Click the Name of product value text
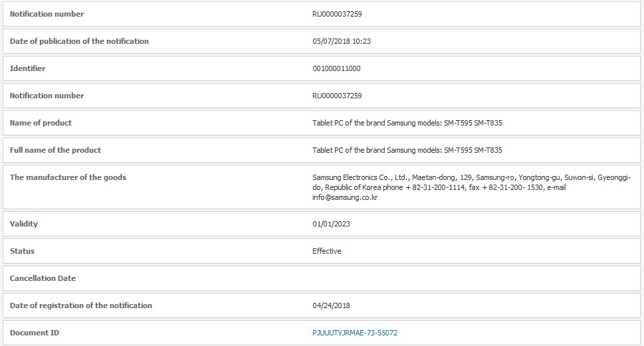This screenshot has width=644, height=346. (407, 123)
